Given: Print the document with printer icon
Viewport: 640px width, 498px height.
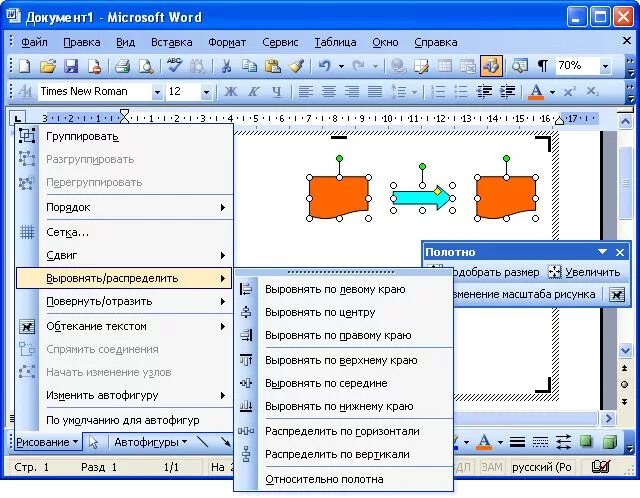Looking at the screenshot, I should pyautogui.click(x=122, y=66).
